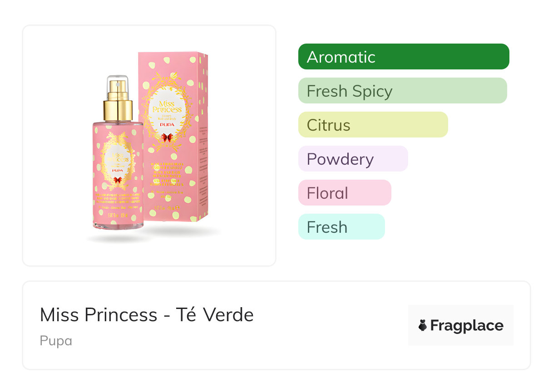Click the red bow on the pink box
The width and height of the screenshot is (553, 392).
168,137
